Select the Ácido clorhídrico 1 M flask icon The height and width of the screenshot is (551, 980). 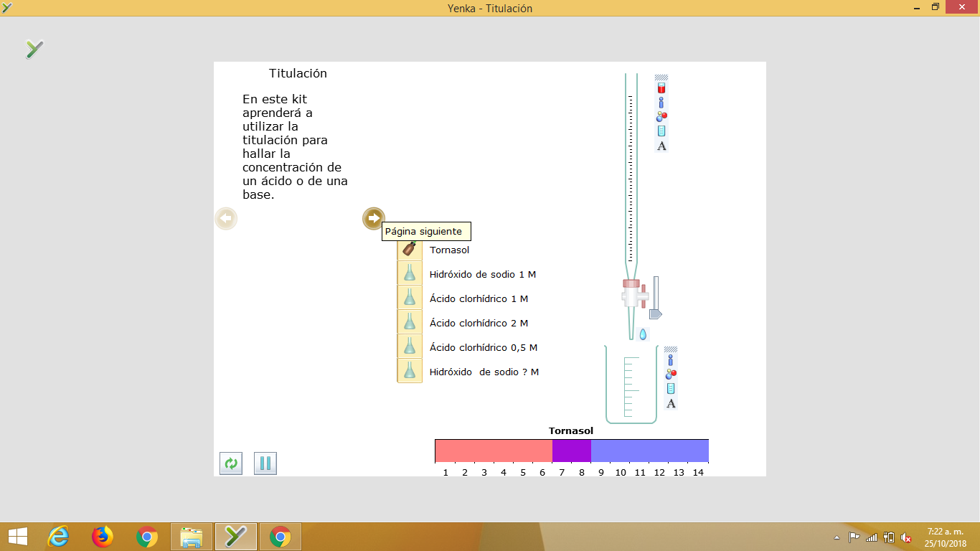[410, 298]
